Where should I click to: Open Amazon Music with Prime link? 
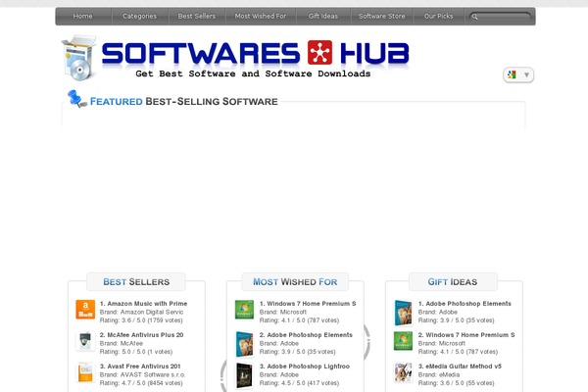point(143,304)
